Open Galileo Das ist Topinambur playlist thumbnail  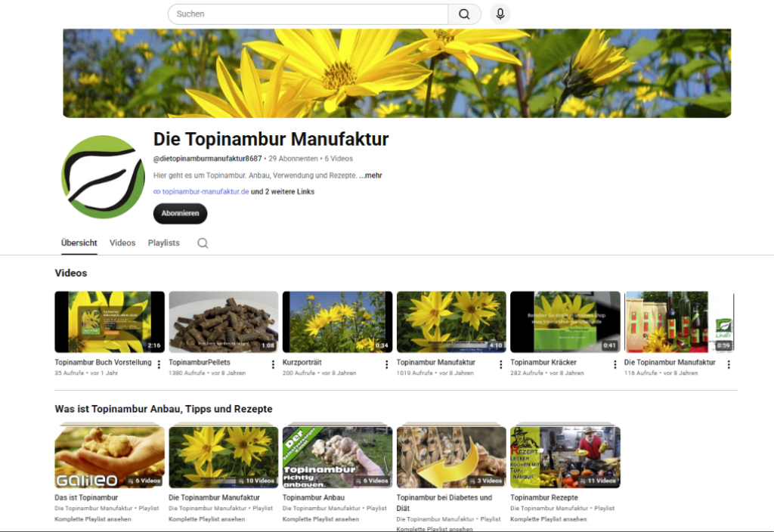(x=110, y=457)
